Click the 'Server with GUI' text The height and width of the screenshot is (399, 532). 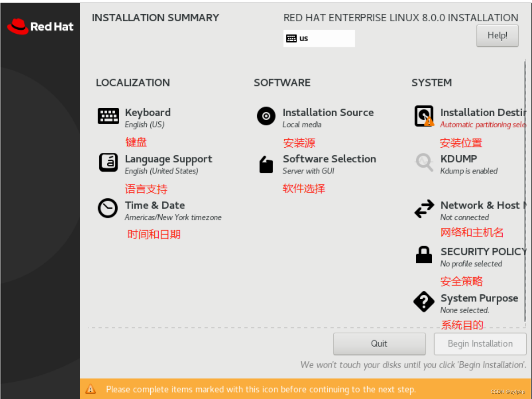pos(309,171)
